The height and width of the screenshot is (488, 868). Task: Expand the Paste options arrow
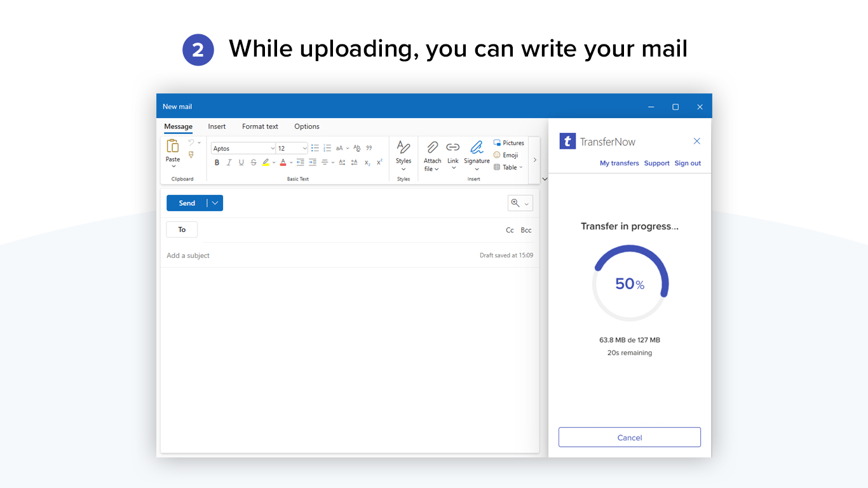pyautogui.click(x=173, y=166)
